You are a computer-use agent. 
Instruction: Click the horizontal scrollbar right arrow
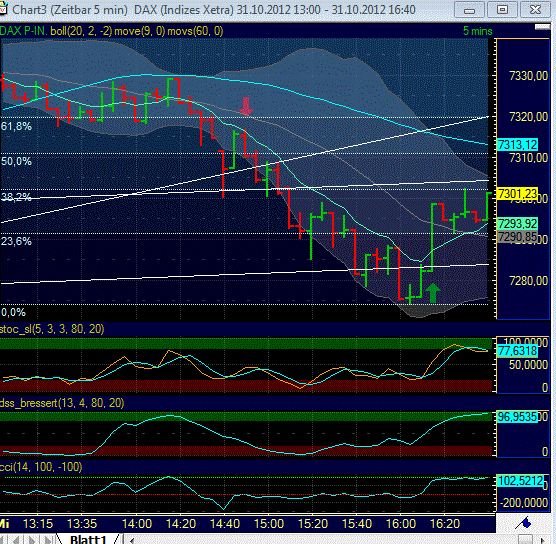pyautogui.click(x=543, y=540)
